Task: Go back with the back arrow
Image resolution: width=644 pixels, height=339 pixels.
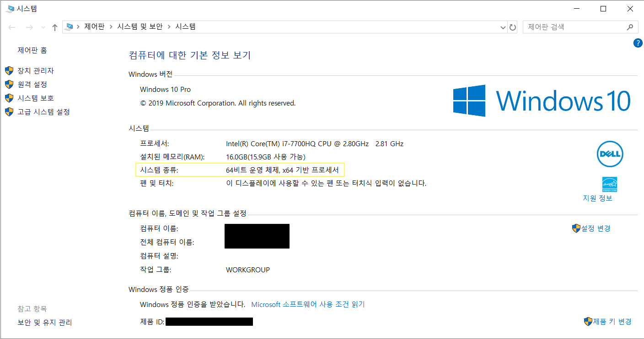Action: click(12, 27)
